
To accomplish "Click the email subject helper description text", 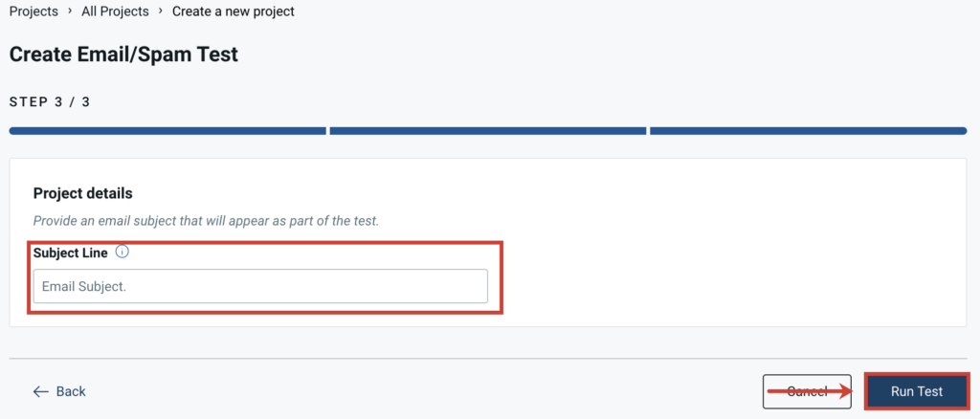I will (x=206, y=221).
